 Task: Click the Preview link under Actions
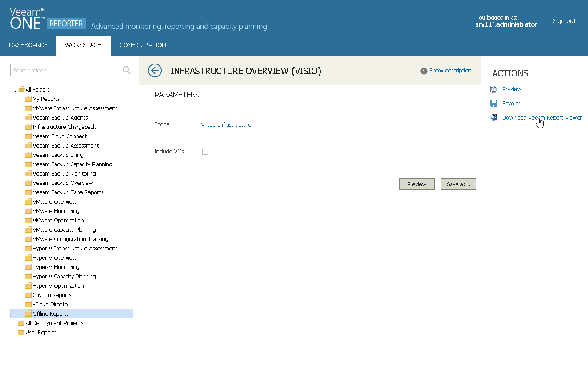[x=512, y=89]
